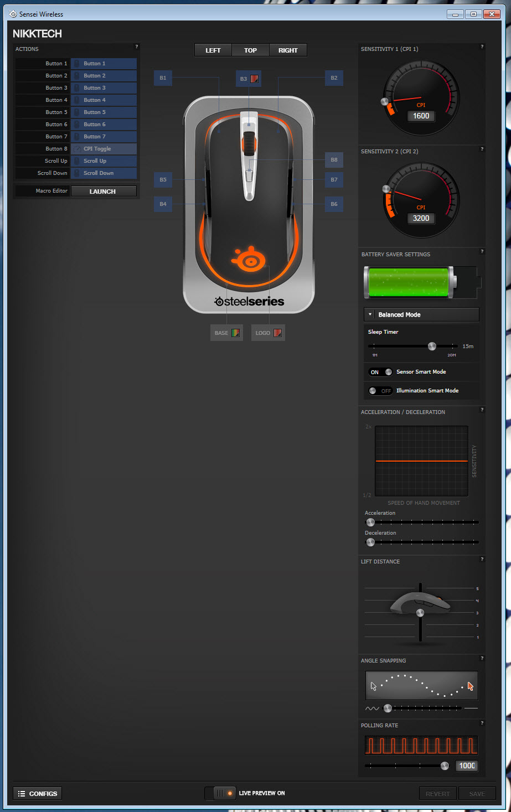Image resolution: width=511 pixels, height=812 pixels.
Task: Click the battery level indicator
Action: coord(410,283)
